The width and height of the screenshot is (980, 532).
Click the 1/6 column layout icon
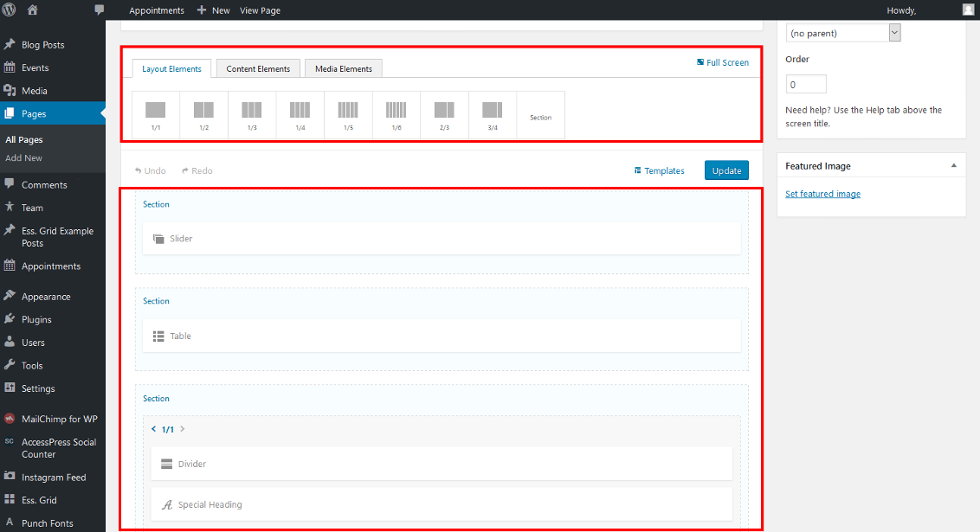pyautogui.click(x=396, y=114)
